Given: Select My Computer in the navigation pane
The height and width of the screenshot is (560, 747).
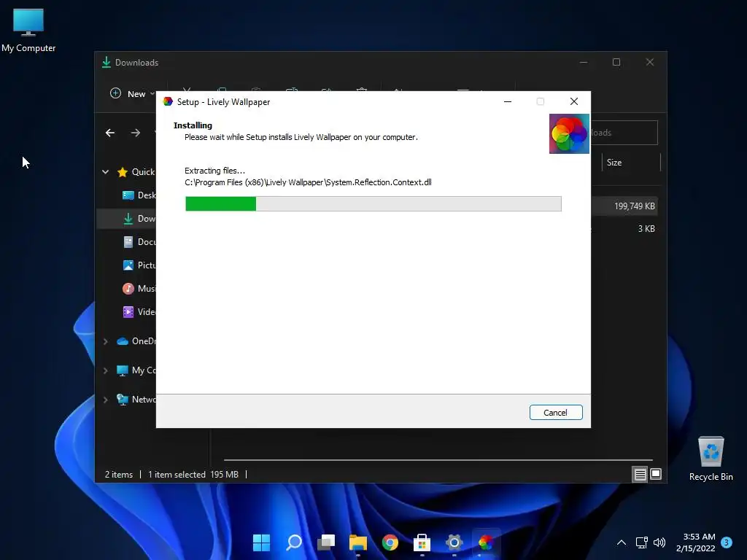Looking at the screenshot, I should click(x=136, y=370).
